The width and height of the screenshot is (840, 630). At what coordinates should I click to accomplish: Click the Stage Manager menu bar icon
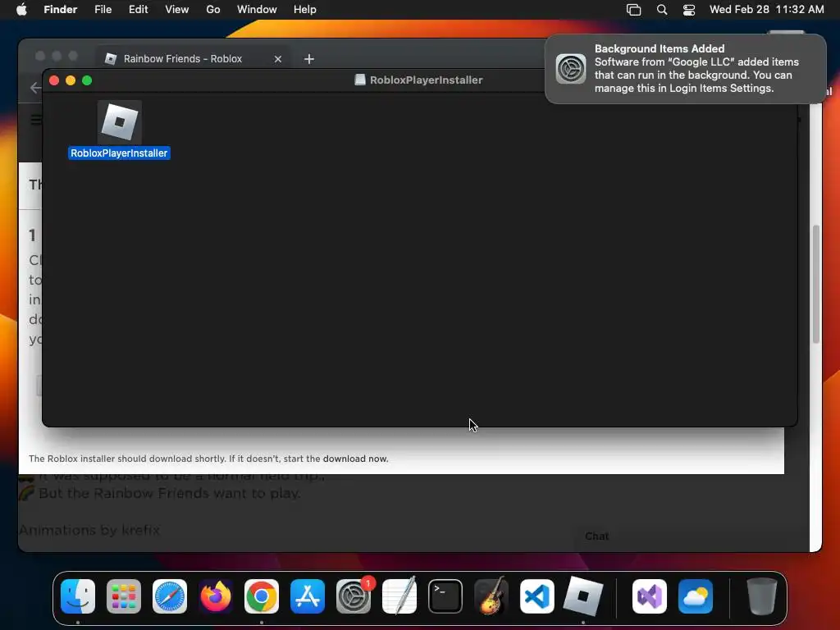(634, 10)
